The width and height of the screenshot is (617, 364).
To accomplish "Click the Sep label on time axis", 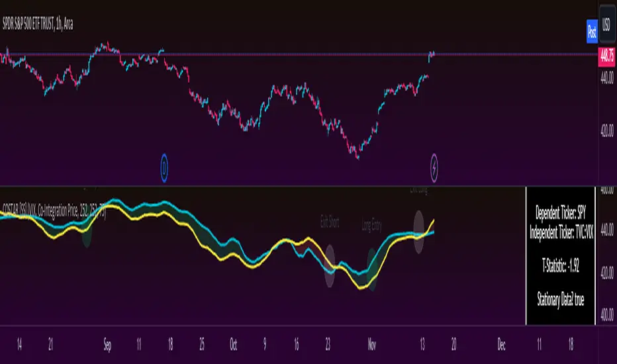I will 107,345.
